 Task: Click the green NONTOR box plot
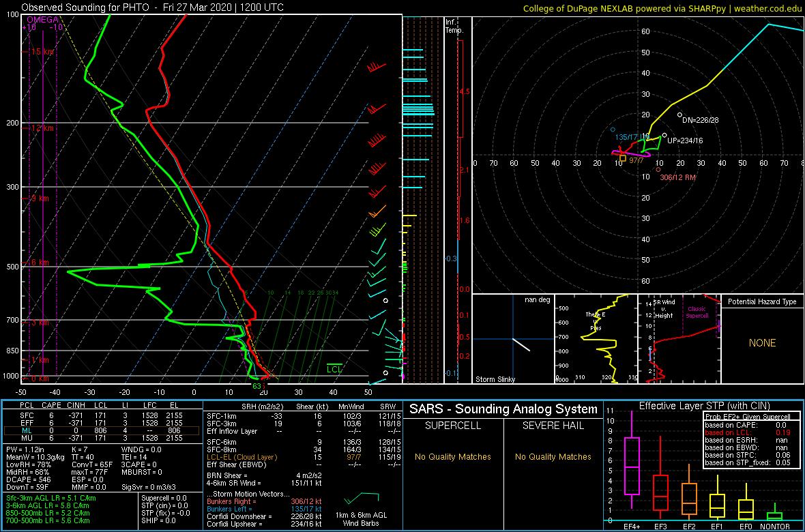(775, 512)
